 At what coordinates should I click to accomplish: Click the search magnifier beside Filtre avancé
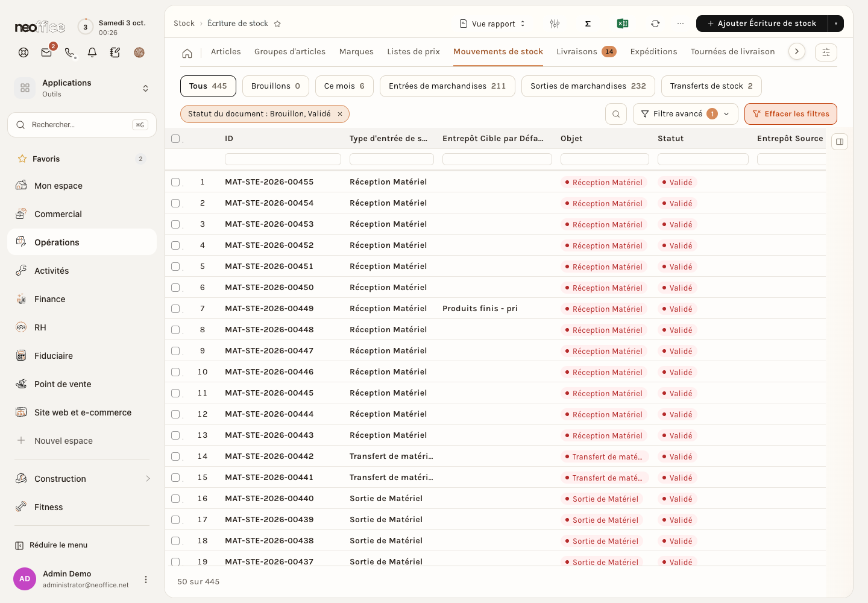point(616,114)
